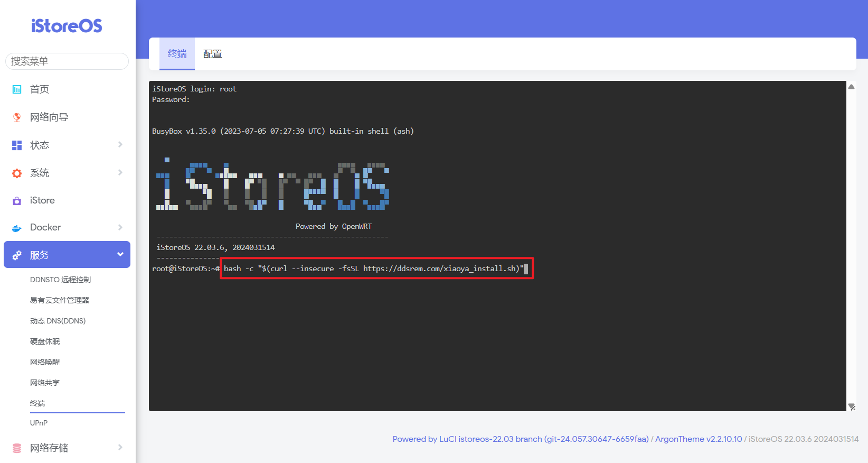Open iStore from the sidebar
Screen dimensions: 868x463
point(67,201)
